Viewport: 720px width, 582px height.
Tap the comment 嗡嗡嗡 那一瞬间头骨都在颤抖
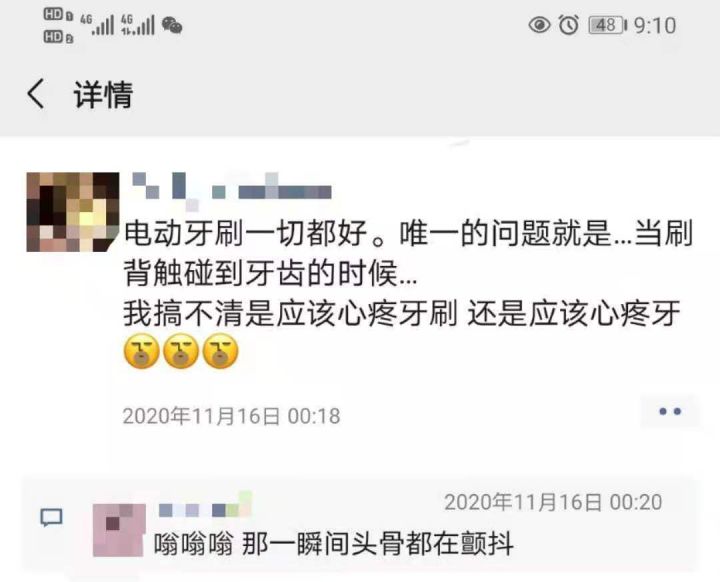333,544
